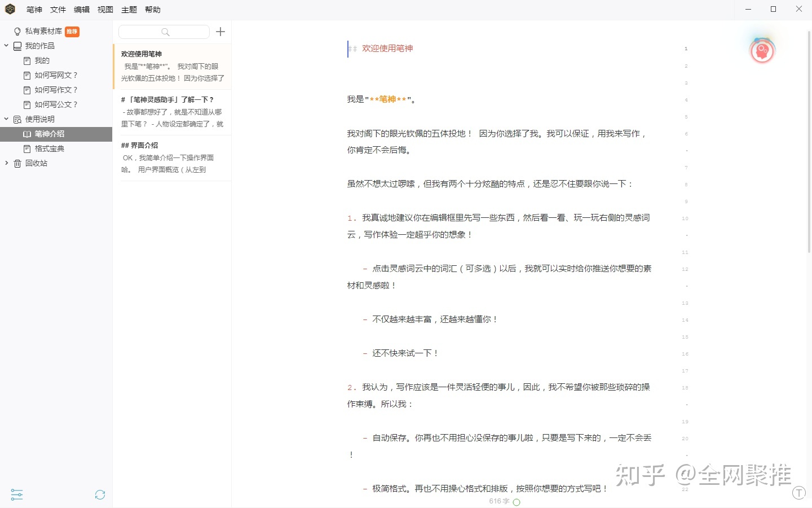The height and width of the screenshot is (508, 812).
Task: Click the 使用说明 folder icon
Action: click(x=17, y=120)
